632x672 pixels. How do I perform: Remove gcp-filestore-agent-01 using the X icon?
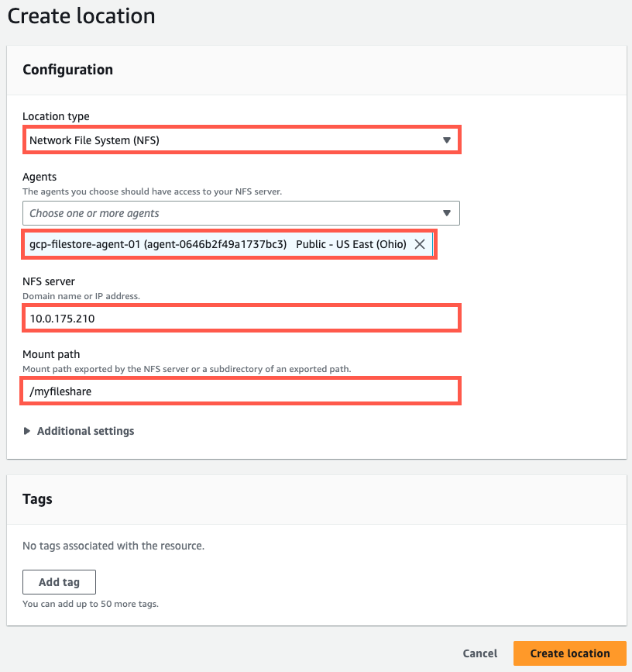(x=420, y=243)
